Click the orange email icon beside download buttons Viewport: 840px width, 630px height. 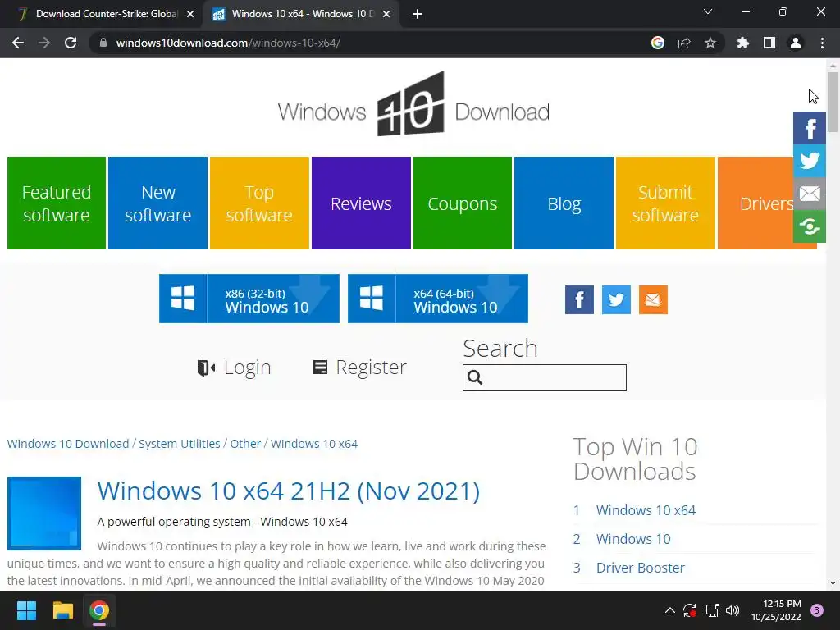tap(653, 299)
